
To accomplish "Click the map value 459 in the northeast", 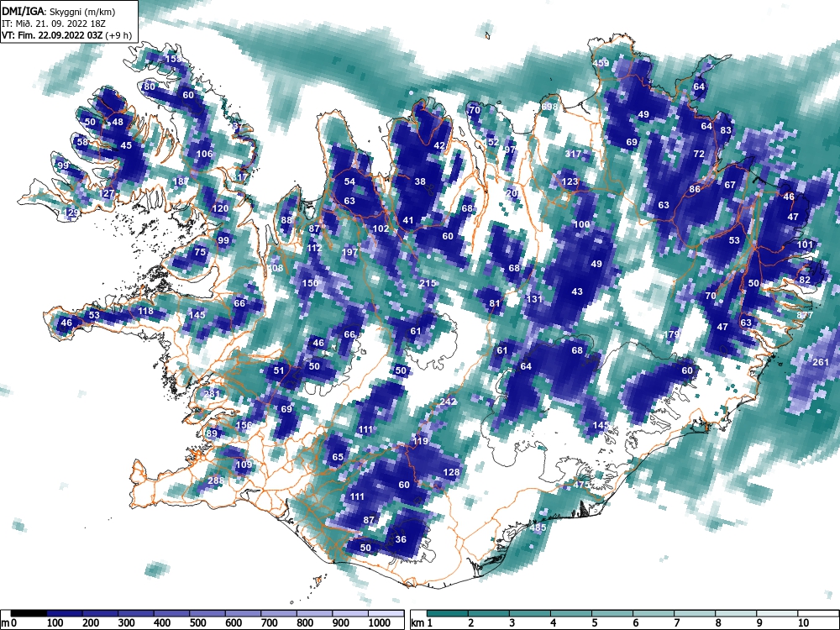I will click(x=601, y=63).
